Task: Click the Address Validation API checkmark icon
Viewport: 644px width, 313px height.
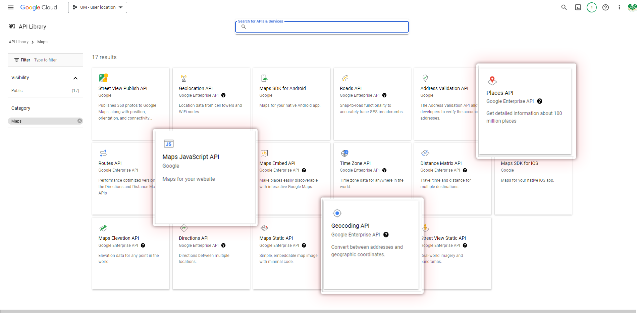Action: point(425,78)
